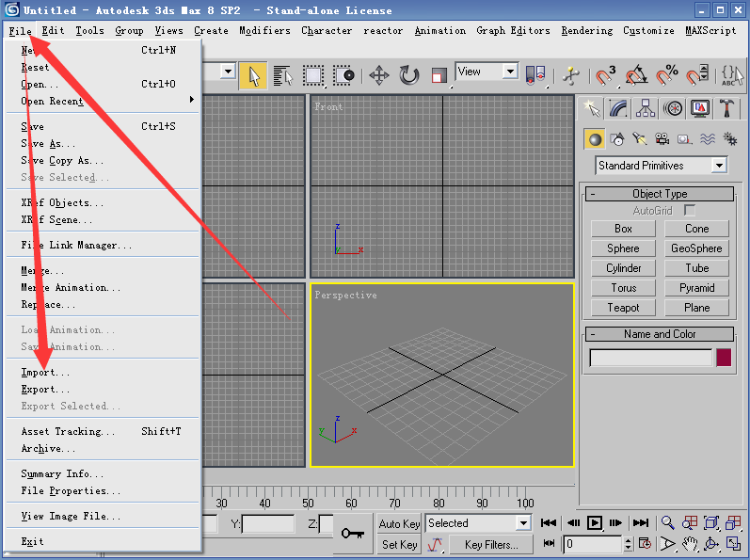Switch to Modify command panel tab
This screenshot has width=750, height=560.
(x=618, y=108)
